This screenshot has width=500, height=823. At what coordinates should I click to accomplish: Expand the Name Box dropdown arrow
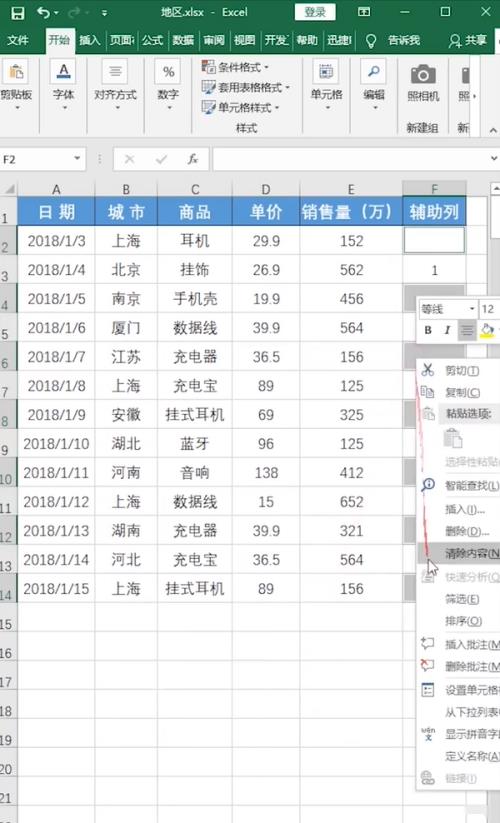coord(77,159)
